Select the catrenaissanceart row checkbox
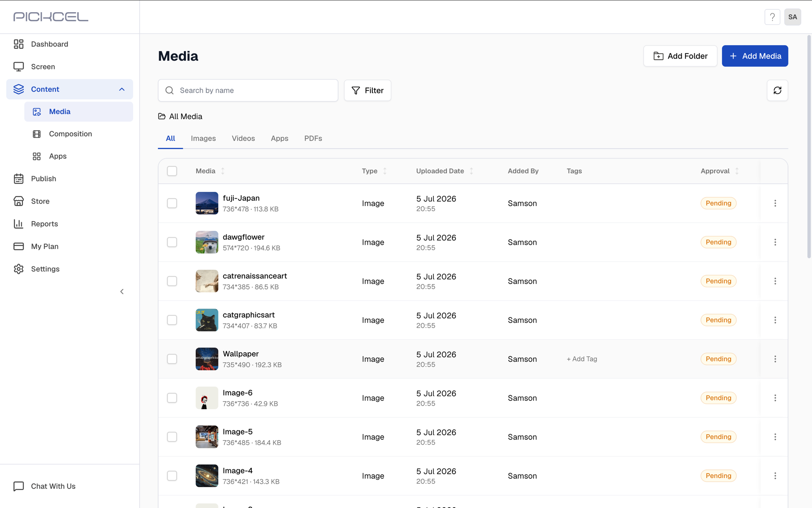 click(x=172, y=281)
